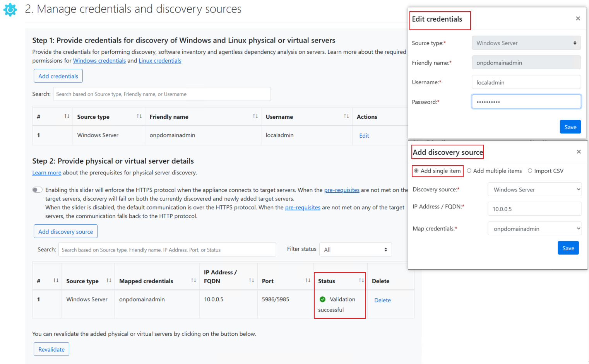Sort discovery table by Port column
This screenshot has height=364, width=589.
click(307, 280)
